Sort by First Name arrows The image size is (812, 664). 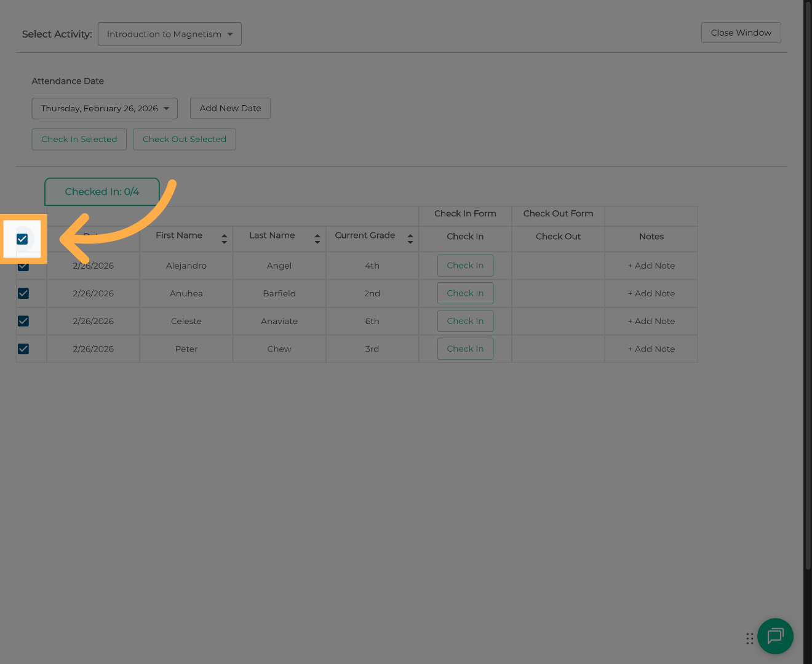pos(224,239)
